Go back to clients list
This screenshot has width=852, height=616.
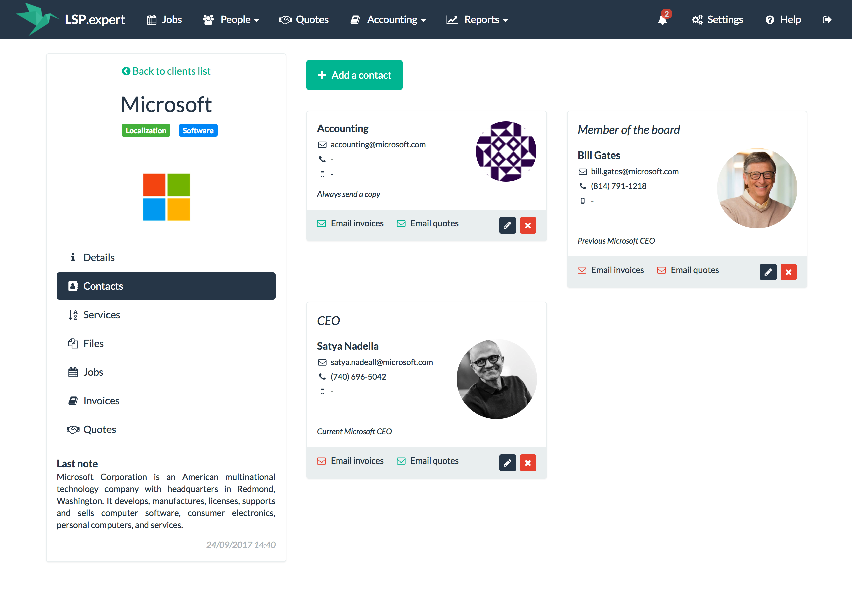166,71
